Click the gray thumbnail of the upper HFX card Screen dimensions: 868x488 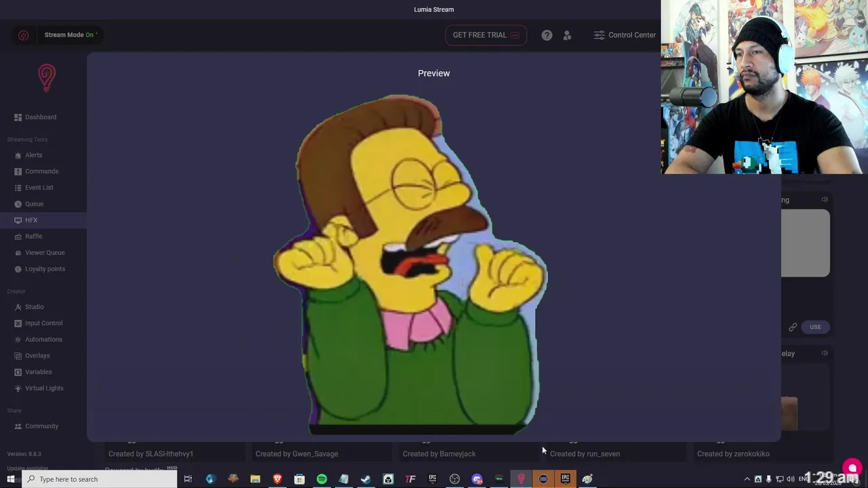pyautogui.click(x=806, y=243)
